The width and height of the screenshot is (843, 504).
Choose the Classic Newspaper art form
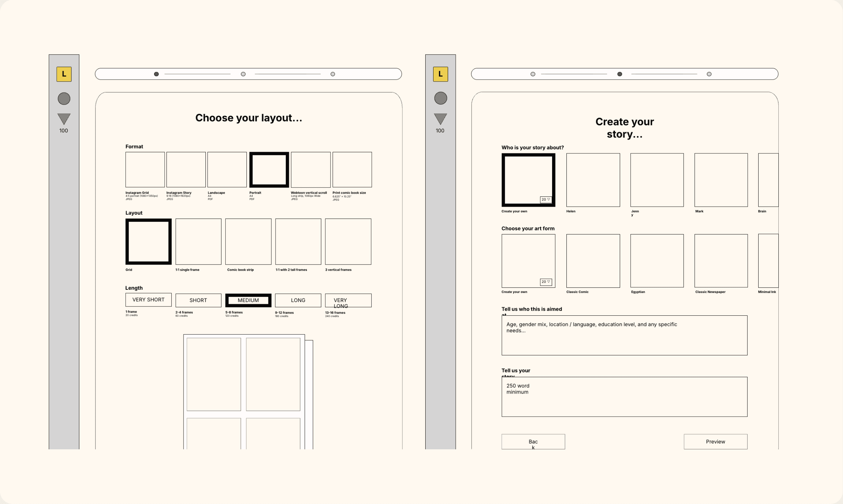click(721, 261)
